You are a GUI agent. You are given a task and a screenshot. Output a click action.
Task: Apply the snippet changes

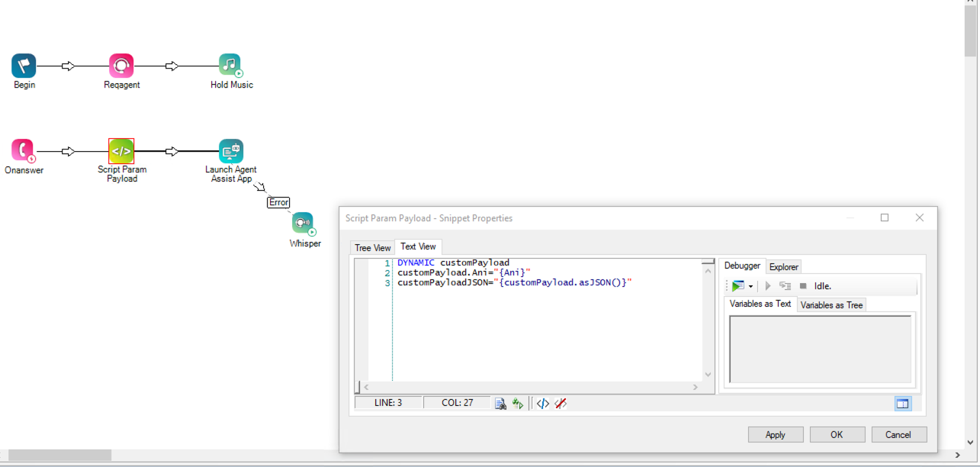tap(775, 434)
